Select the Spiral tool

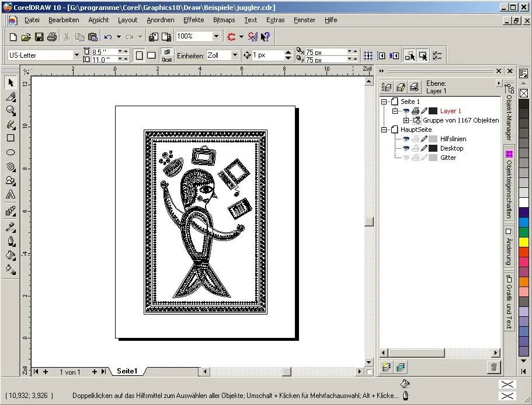click(x=11, y=166)
